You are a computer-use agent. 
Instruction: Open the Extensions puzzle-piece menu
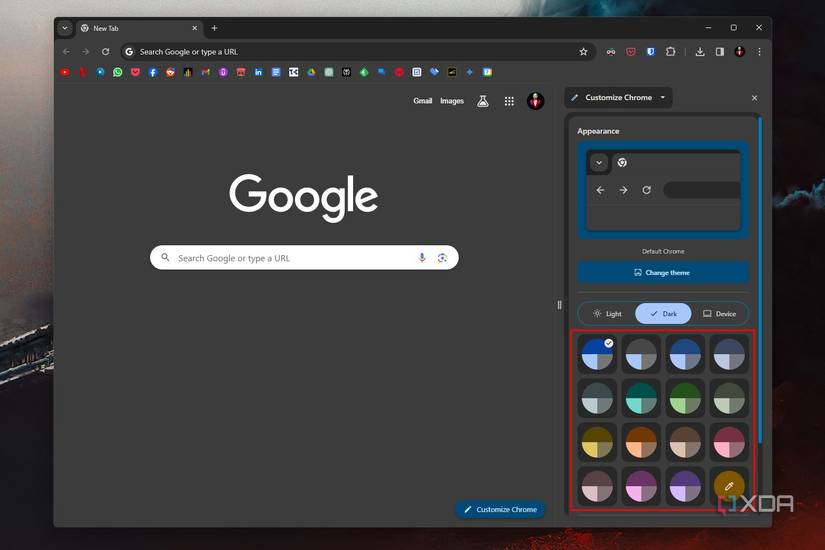tap(670, 52)
